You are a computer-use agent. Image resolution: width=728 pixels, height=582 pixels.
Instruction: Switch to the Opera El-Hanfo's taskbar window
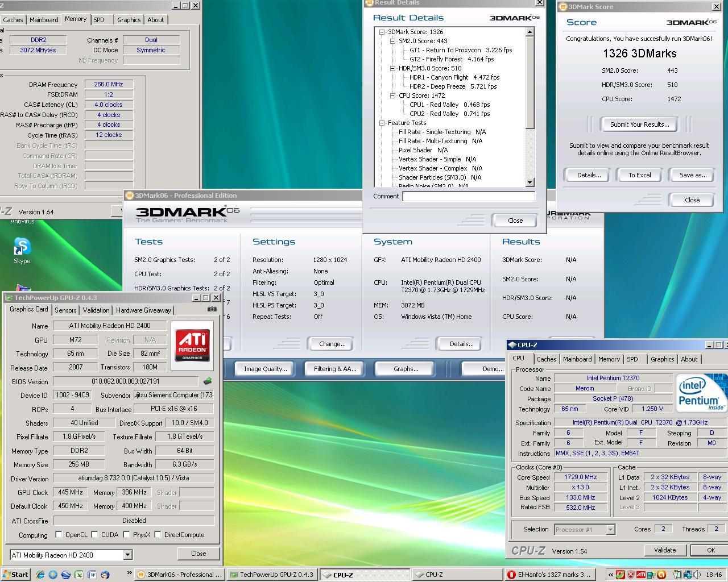551,575
